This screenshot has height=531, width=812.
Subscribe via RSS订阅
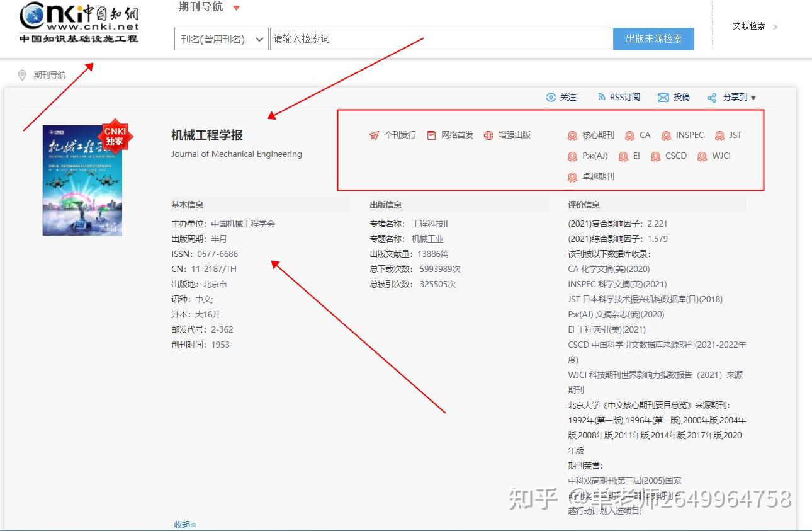tap(624, 98)
